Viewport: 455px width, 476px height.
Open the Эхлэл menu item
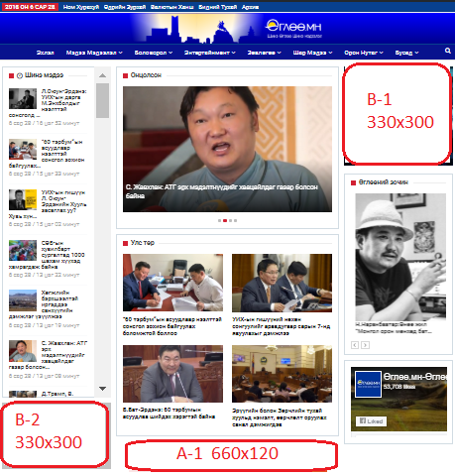[45, 53]
